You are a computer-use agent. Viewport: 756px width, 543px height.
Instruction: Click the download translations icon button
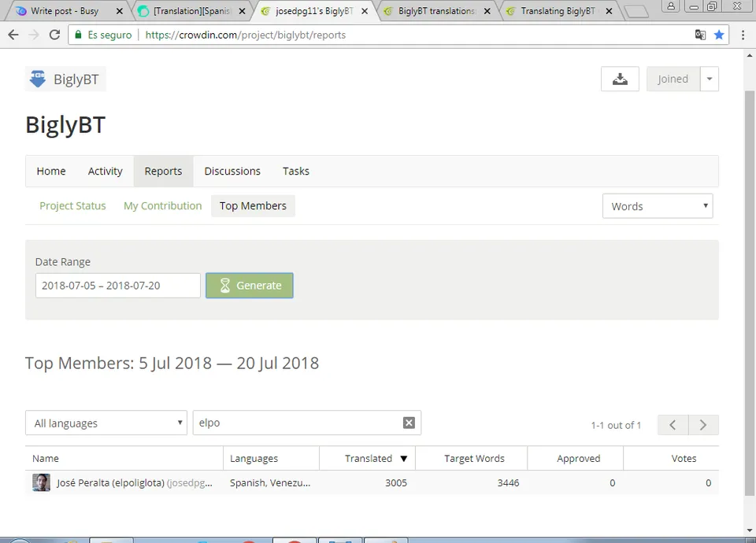pyautogui.click(x=620, y=79)
